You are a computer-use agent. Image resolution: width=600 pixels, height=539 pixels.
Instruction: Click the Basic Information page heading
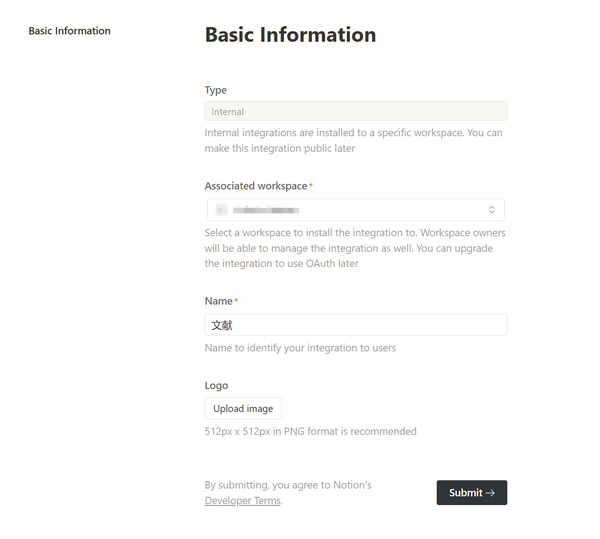pos(290,35)
